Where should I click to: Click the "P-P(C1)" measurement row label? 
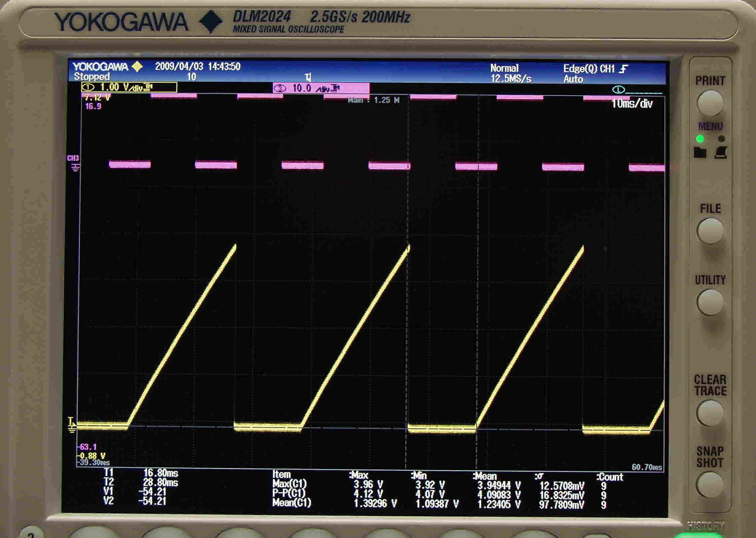click(x=289, y=494)
